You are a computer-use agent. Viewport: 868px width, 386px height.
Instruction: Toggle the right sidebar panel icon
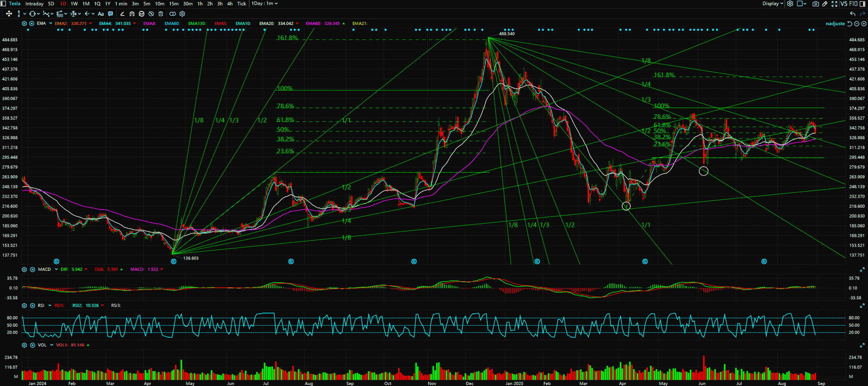tap(863, 4)
